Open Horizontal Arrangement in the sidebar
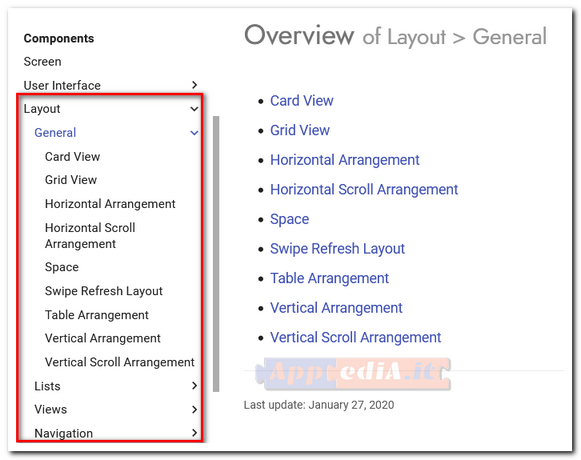 pos(110,203)
